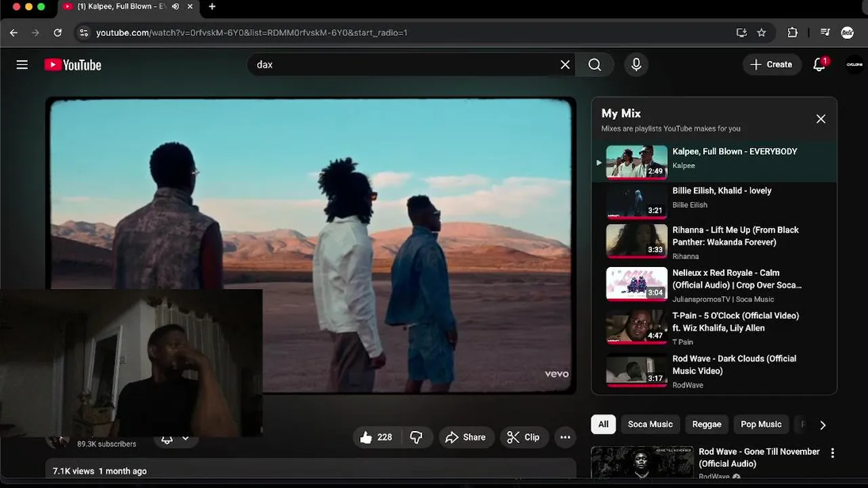The image size is (868, 488).
Task: Open media controls icon in toolbar
Action: point(825,33)
